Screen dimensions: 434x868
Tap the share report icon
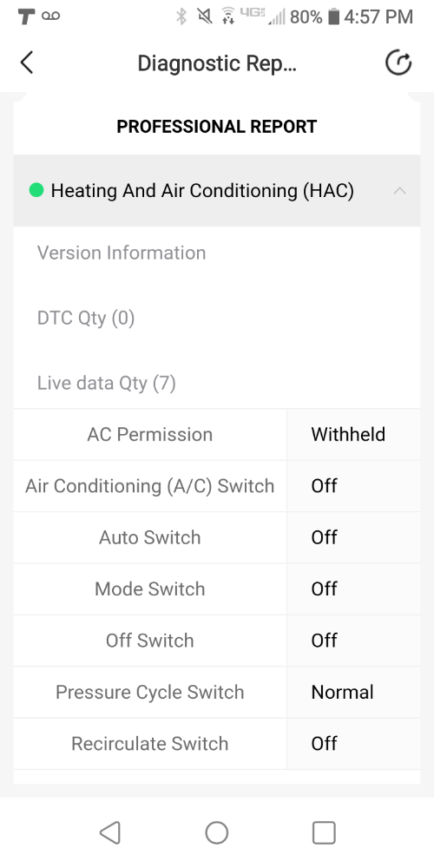[398, 62]
